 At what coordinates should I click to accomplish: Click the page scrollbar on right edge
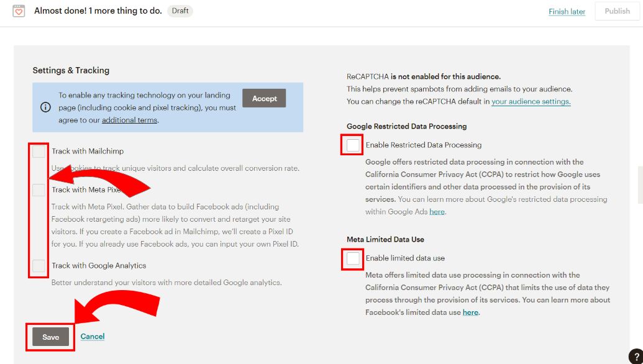(641, 185)
